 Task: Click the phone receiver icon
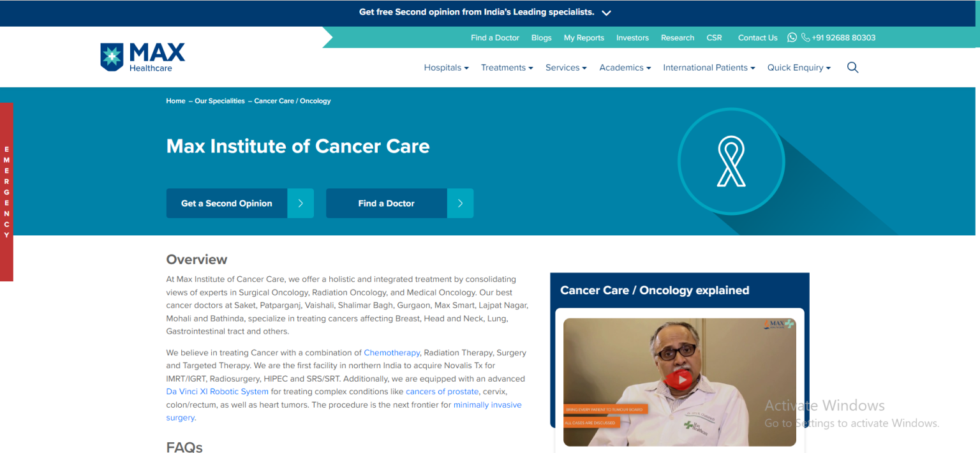point(805,37)
